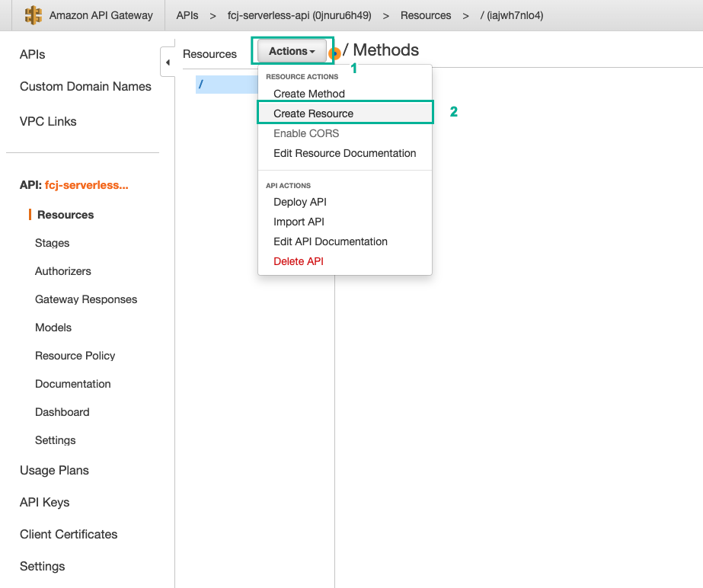Open the bottom Settings sidebar link
The height and width of the screenshot is (588, 703).
tap(42, 566)
